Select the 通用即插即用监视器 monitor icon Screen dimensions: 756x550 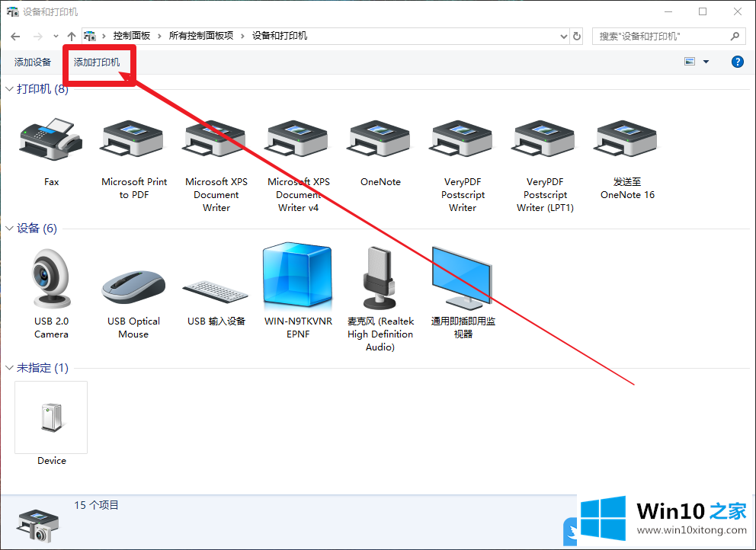pos(463,278)
